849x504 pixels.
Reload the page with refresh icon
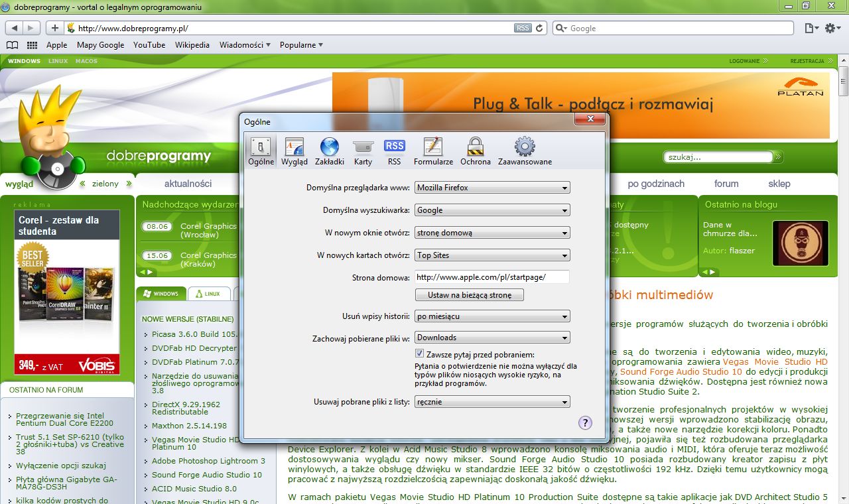tap(540, 28)
